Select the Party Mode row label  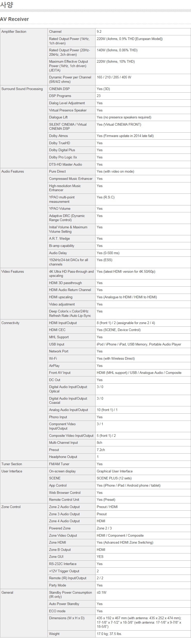click(x=58, y=585)
